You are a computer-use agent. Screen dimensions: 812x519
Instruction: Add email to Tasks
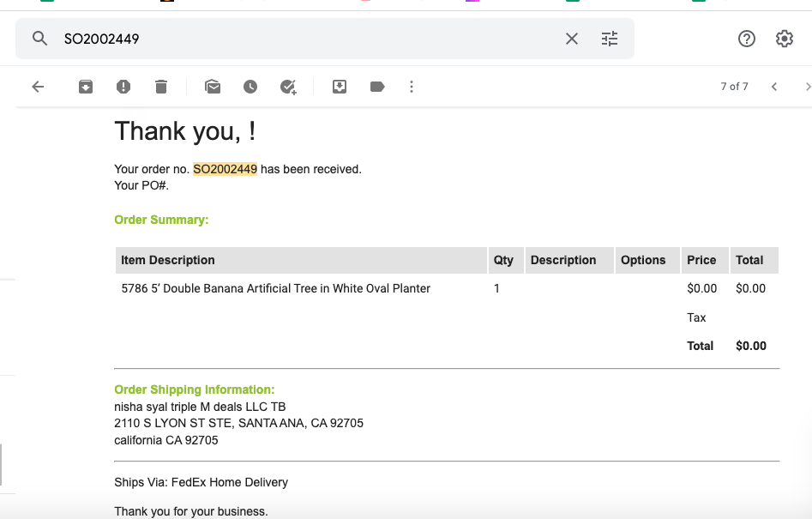click(288, 87)
